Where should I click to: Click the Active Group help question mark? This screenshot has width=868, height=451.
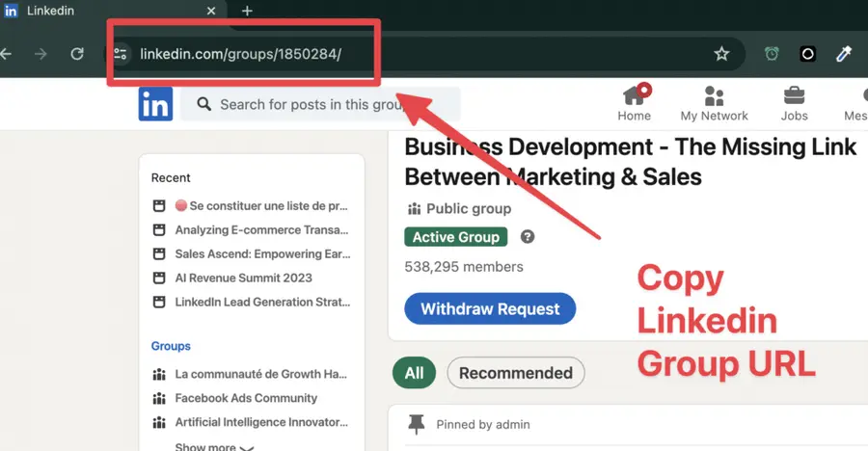(x=528, y=237)
